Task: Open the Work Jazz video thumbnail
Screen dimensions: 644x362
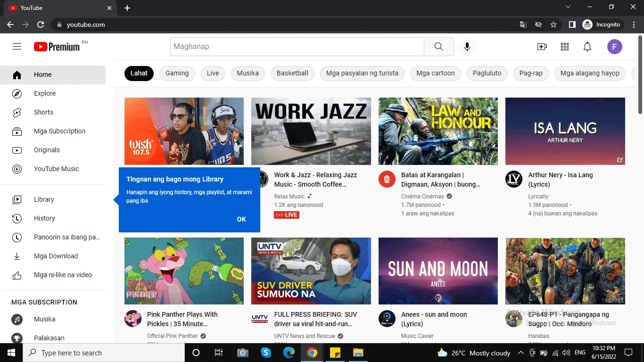Action: [x=311, y=131]
